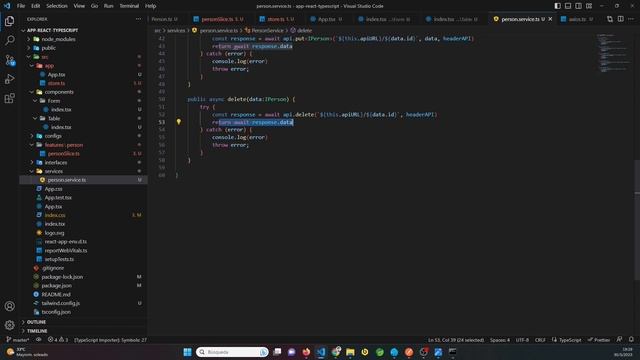Click the Windows Start button
Viewport: 640px width, 360px height.
point(187,352)
